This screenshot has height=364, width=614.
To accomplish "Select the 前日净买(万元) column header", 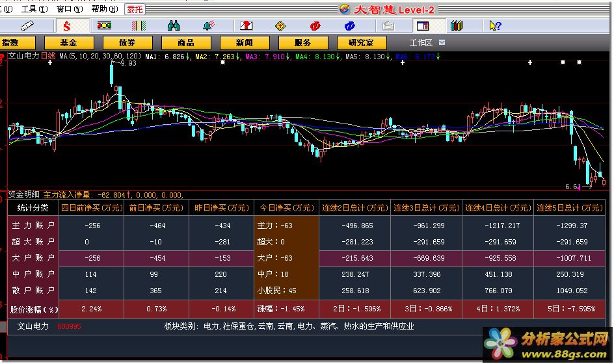I will 156,208.
